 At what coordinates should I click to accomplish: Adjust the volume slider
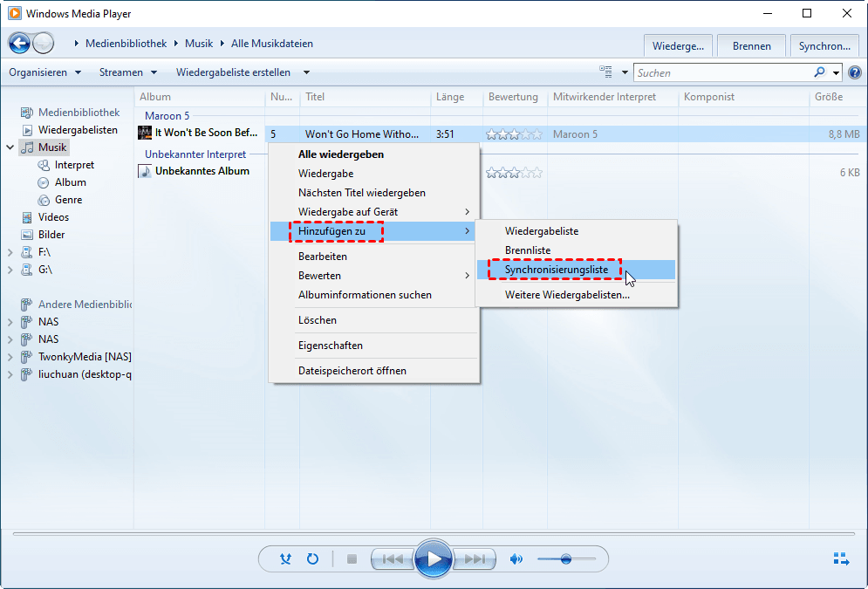(x=566, y=559)
